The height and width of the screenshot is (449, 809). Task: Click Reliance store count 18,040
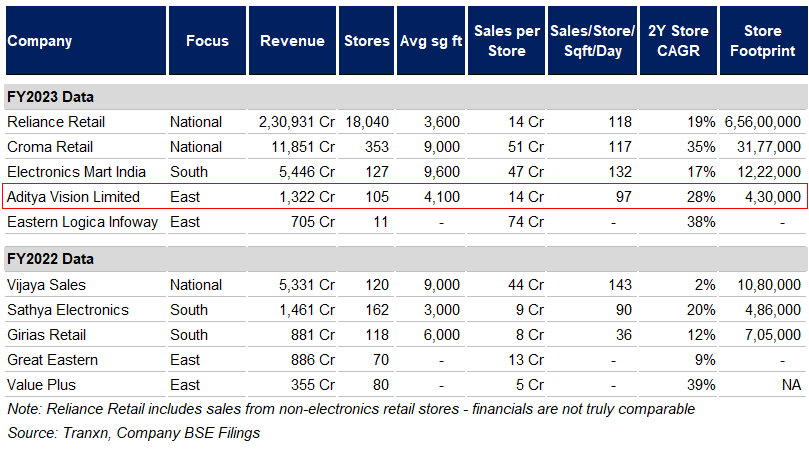pos(367,122)
